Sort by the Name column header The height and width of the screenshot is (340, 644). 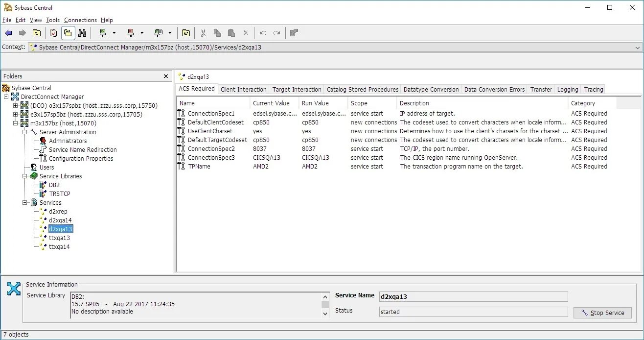(x=213, y=103)
